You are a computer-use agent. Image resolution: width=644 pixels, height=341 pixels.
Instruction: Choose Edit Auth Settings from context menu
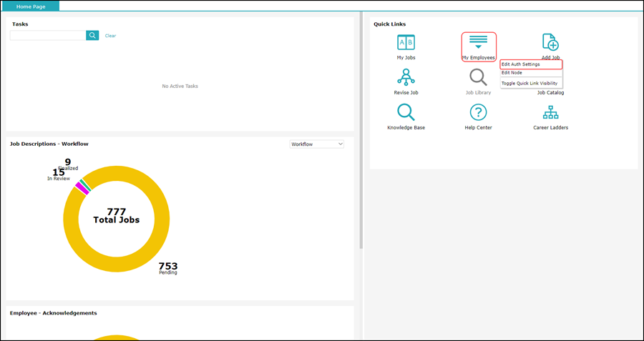coord(530,64)
